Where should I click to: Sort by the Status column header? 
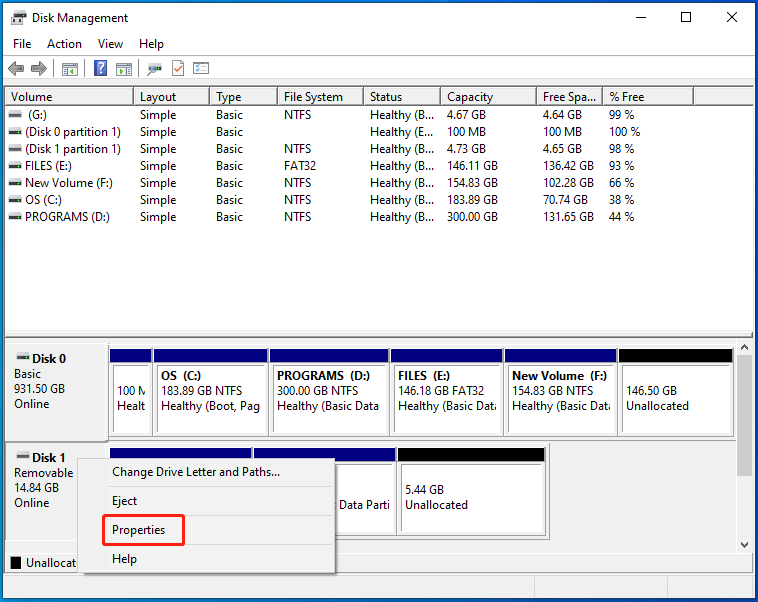point(402,97)
